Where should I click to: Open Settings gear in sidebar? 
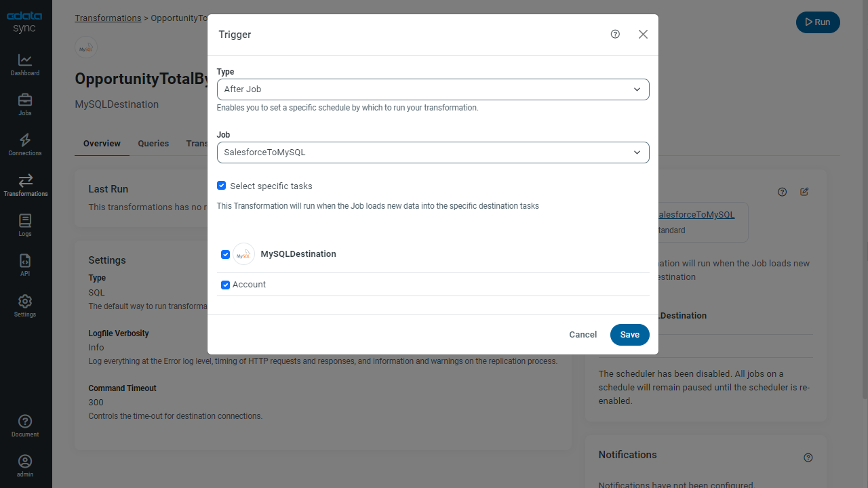25,306
